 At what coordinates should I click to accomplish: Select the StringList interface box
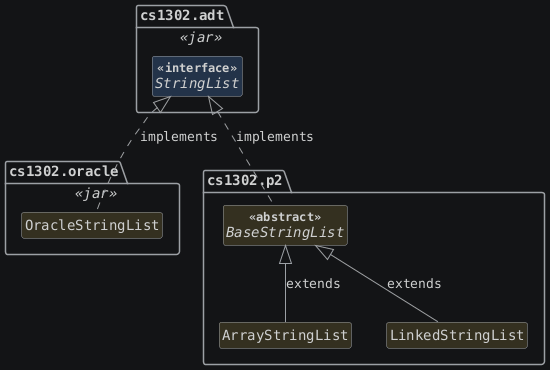[x=197, y=76]
